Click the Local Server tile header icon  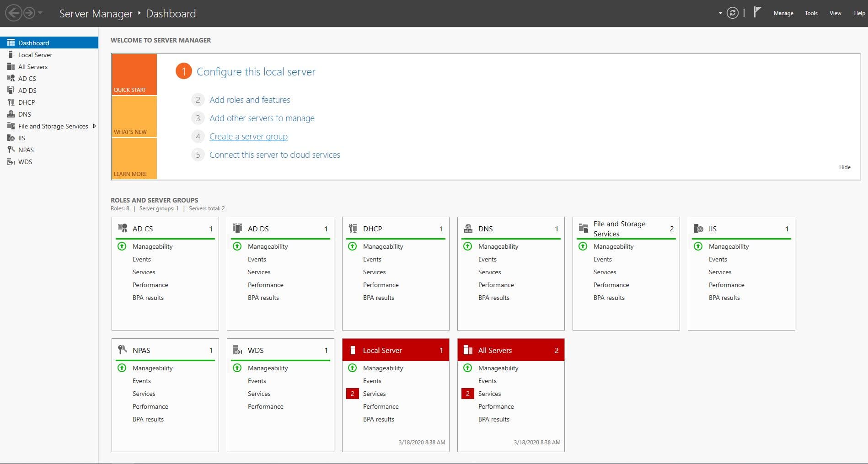coord(353,350)
